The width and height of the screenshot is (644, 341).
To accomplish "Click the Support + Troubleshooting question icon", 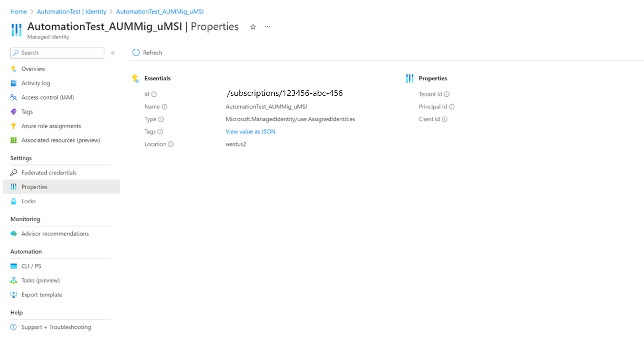I will (14, 327).
